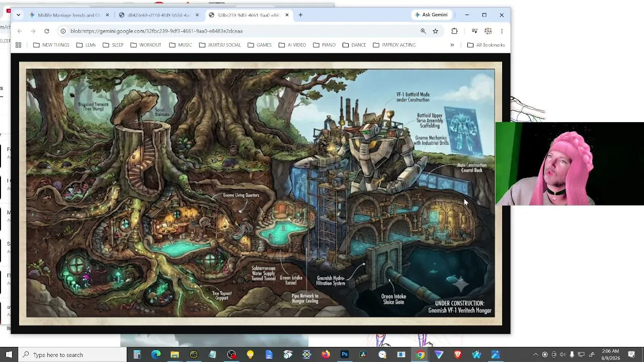Close the d8423e69 tab
Image resolution: width=644 pixels, height=362 pixels.
coord(197,15)
